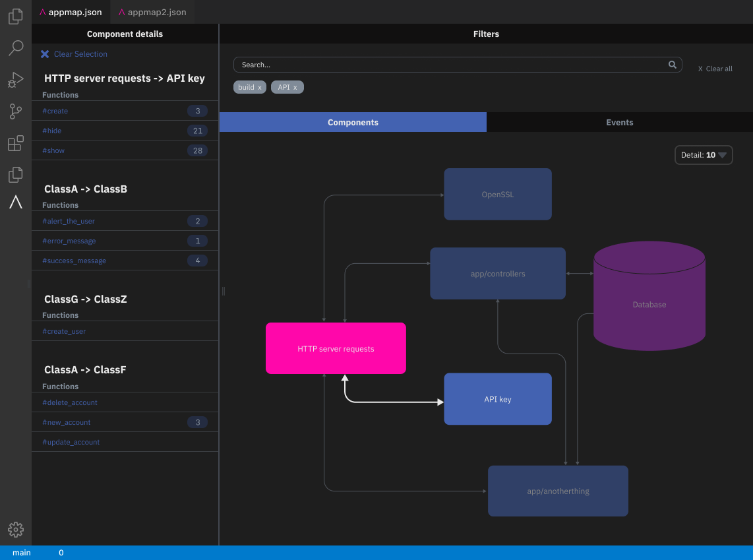Open the Source Control view

[15, 111]
